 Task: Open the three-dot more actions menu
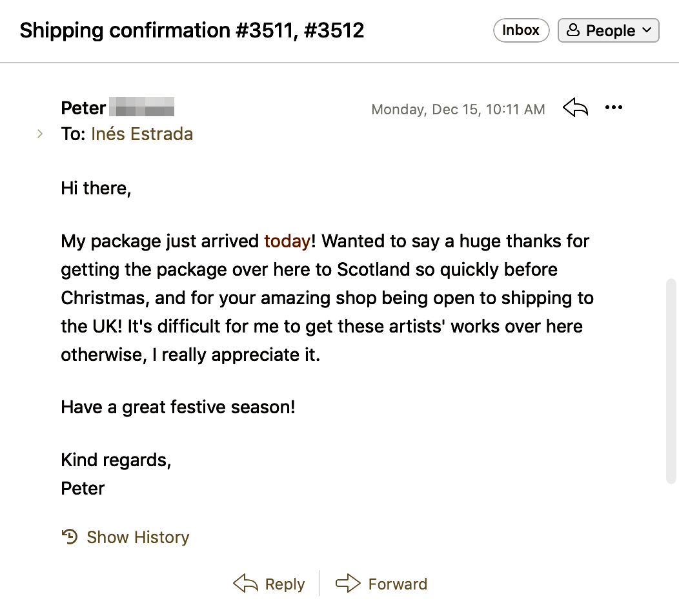click(614, 108)
